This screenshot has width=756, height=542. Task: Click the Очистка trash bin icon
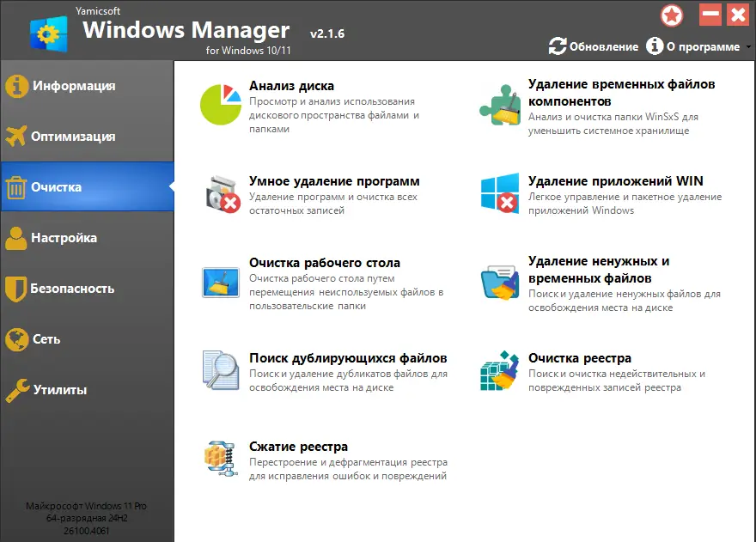(x=16, y=187)
